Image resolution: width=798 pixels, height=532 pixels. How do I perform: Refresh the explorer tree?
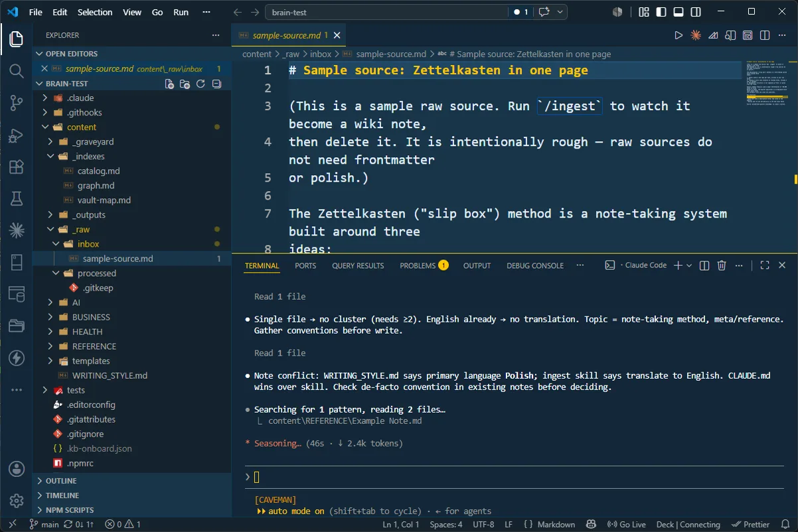point(200,84)
